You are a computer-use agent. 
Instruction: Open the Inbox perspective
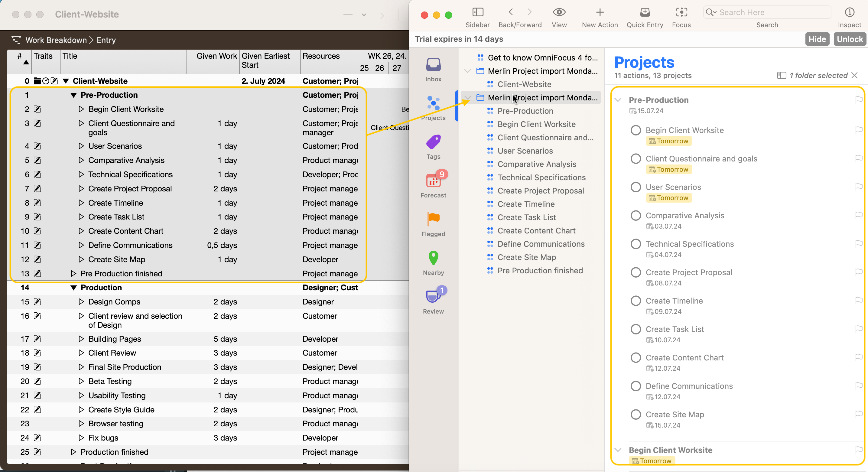coord(433,70)
